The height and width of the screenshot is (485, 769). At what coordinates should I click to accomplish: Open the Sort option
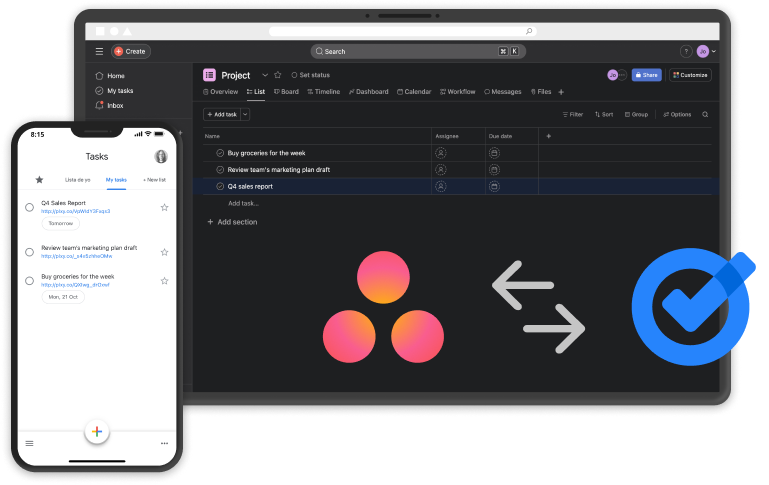[604, 114]
